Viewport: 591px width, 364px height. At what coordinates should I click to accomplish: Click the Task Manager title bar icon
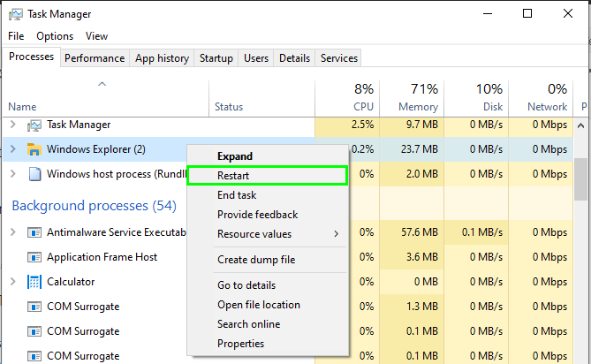click(x=15, y=14)
